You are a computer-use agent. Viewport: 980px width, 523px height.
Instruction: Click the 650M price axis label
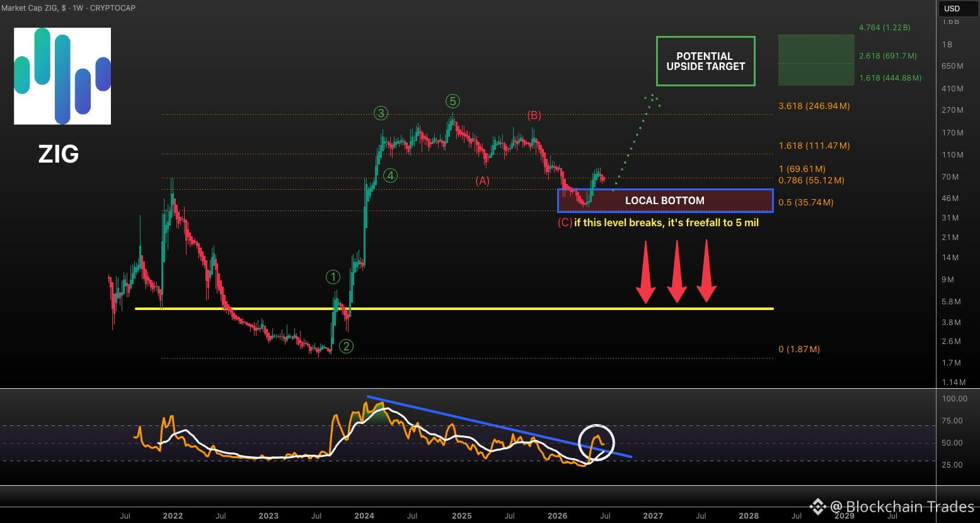[952, 66]
